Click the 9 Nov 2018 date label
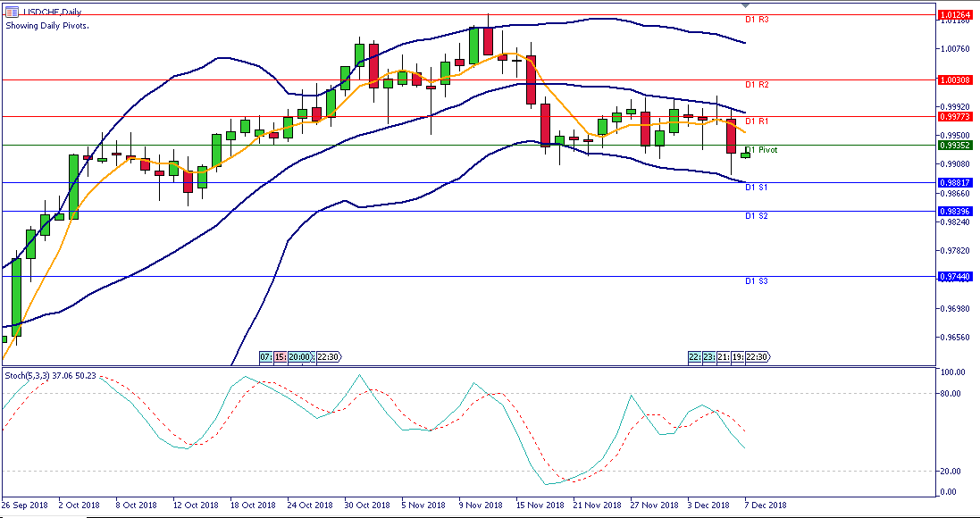The height and width of the screenshot is (518, 980). [480, 505]
